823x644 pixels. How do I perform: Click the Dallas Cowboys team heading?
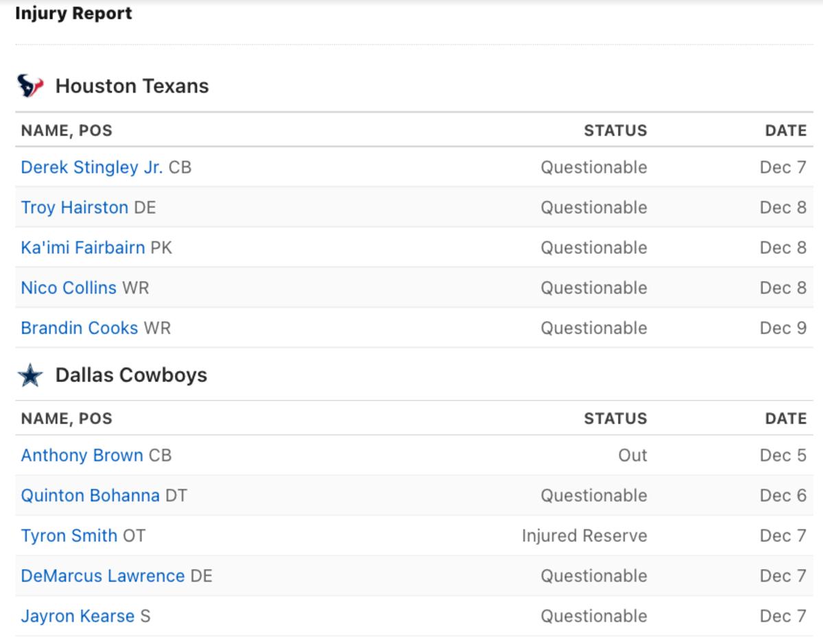tap(131, 375)
